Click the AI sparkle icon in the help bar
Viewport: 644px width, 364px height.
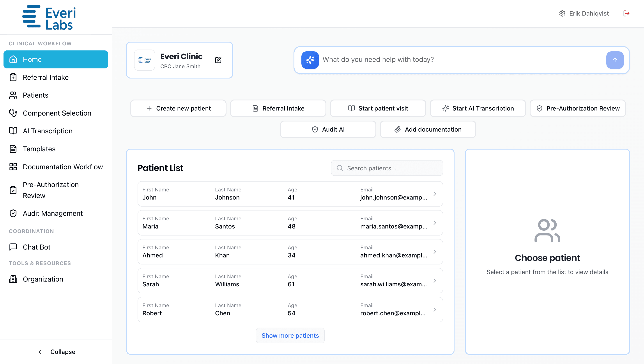coord(310,60)
